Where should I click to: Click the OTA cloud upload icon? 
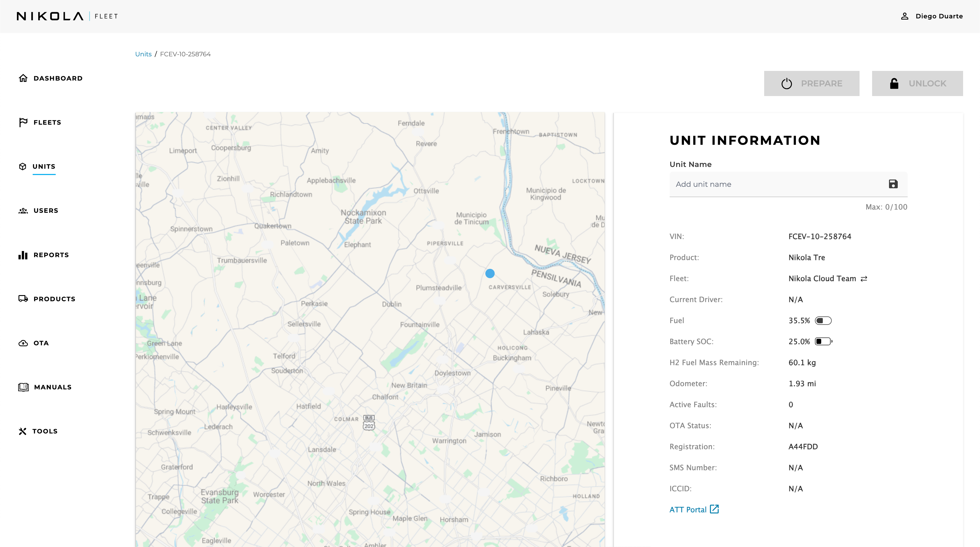pos(23,343)
